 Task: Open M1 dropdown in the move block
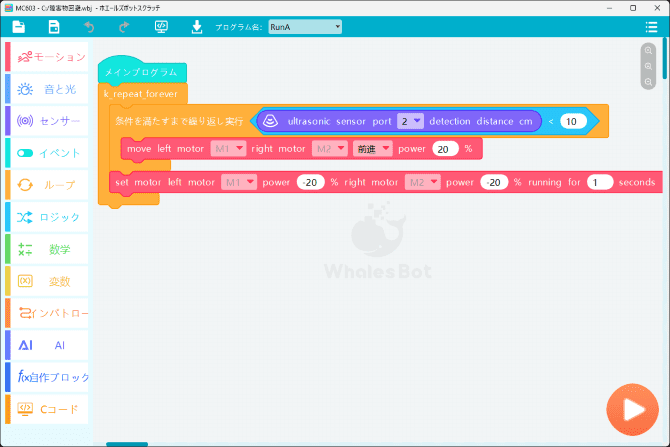(228, 149)
